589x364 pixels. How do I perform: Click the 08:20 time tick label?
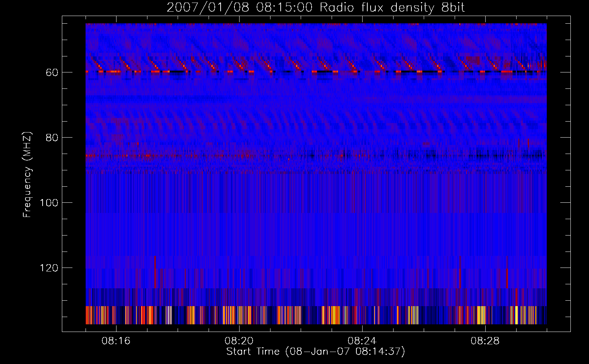[239, 341]
